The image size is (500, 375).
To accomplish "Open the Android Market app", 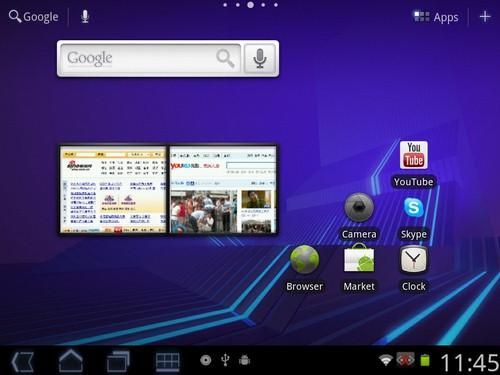I will [359, 268].
